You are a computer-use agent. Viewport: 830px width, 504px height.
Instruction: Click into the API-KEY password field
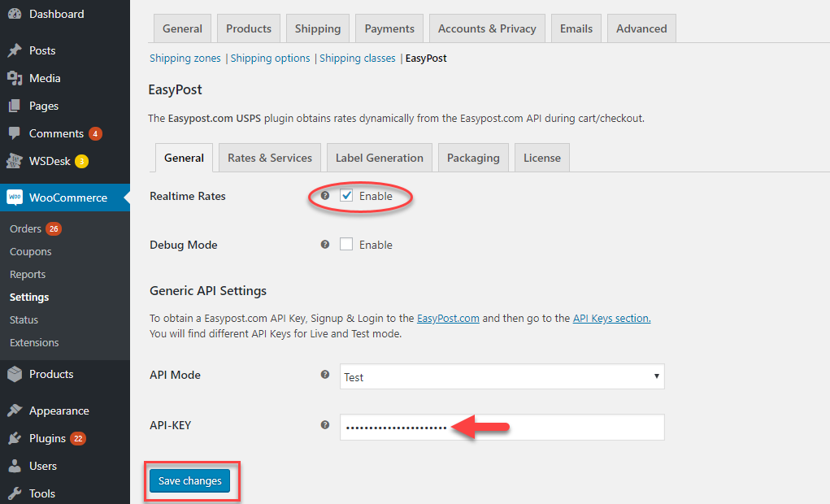coord(502,427)
